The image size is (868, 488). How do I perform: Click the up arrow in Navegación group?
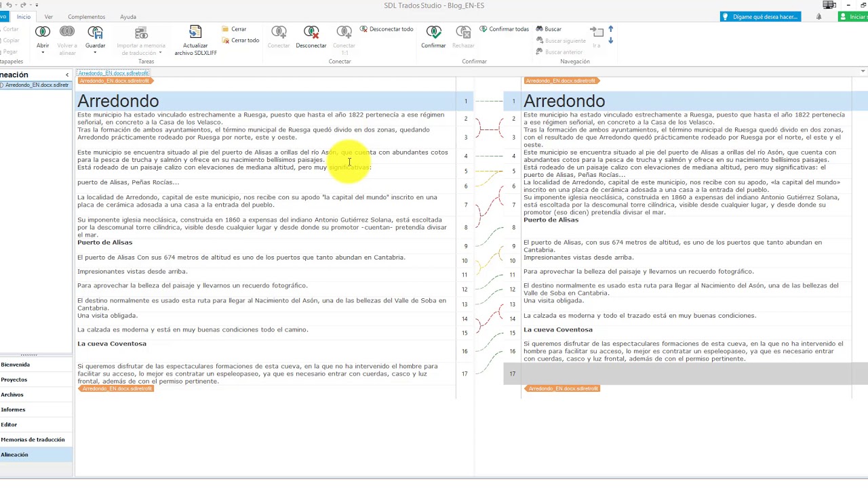(x=610, y=29)
